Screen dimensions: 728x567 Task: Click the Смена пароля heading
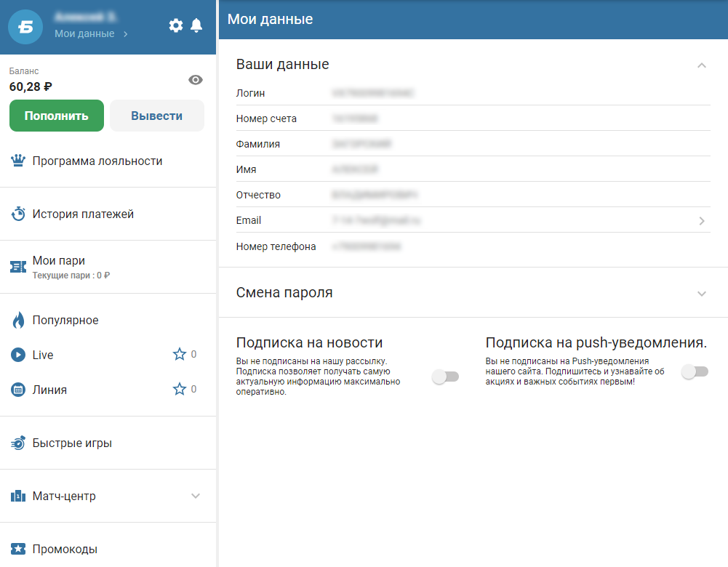pyautogui.click(x=284, y=293)
